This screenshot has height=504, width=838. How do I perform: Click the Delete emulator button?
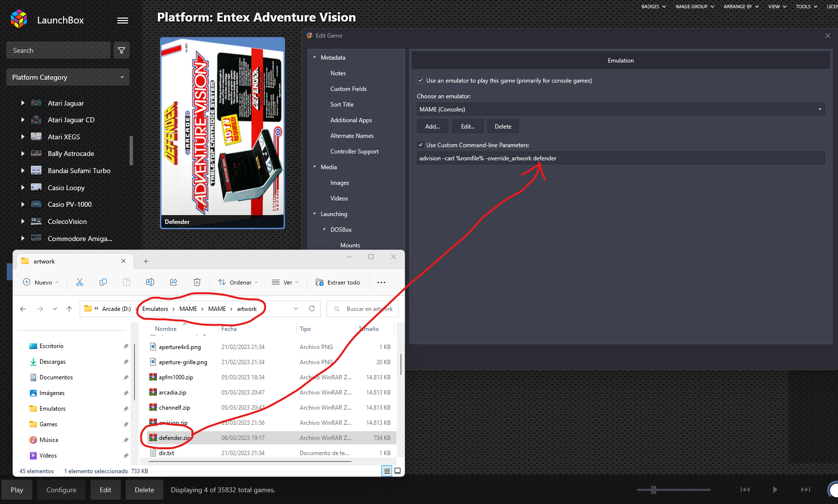tap(503, 126)
